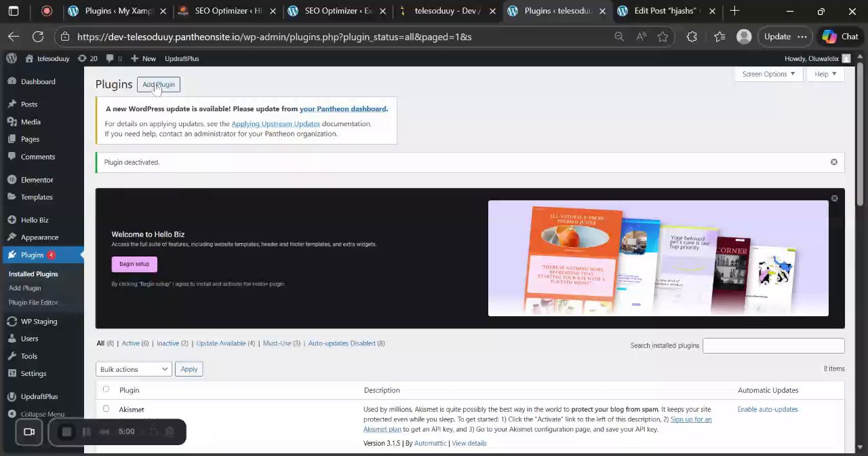
Task: Click Apply next to Bulk actions
Action: point(189,369)
